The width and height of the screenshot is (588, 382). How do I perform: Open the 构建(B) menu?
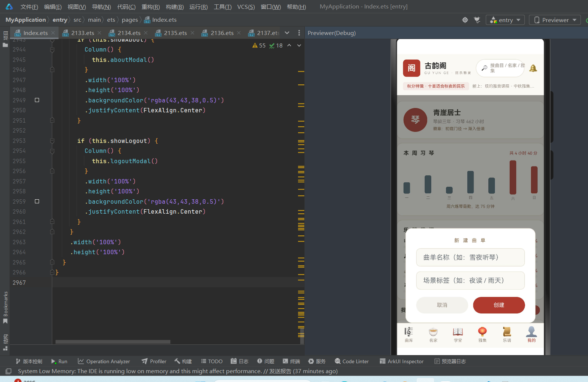(x=175, y=7)
